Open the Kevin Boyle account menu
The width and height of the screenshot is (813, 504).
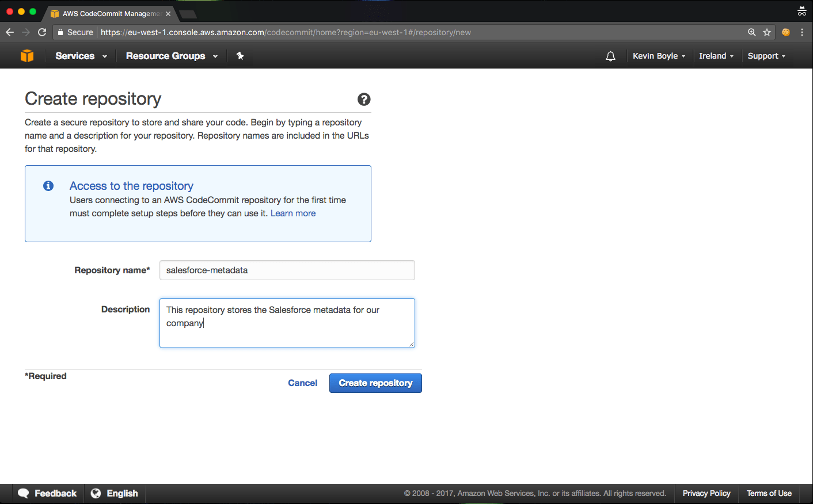(659, 56)
